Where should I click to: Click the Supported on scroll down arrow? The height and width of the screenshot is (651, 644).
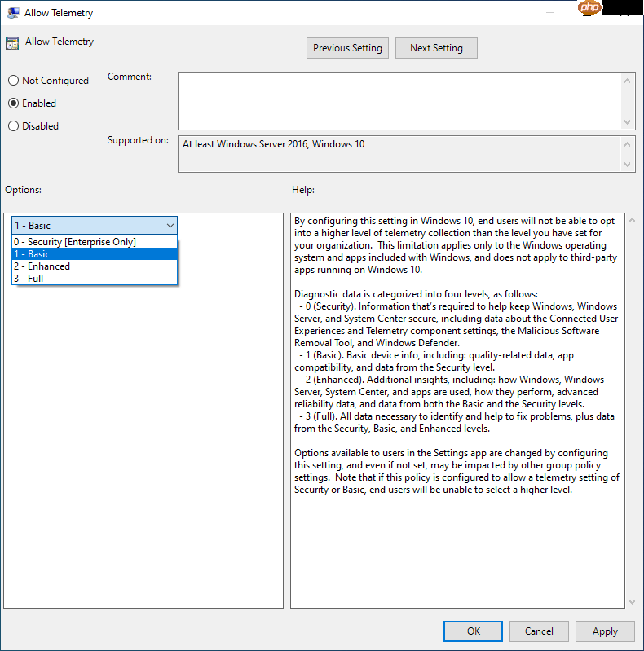pyautogui.click(x=628, y=165)
